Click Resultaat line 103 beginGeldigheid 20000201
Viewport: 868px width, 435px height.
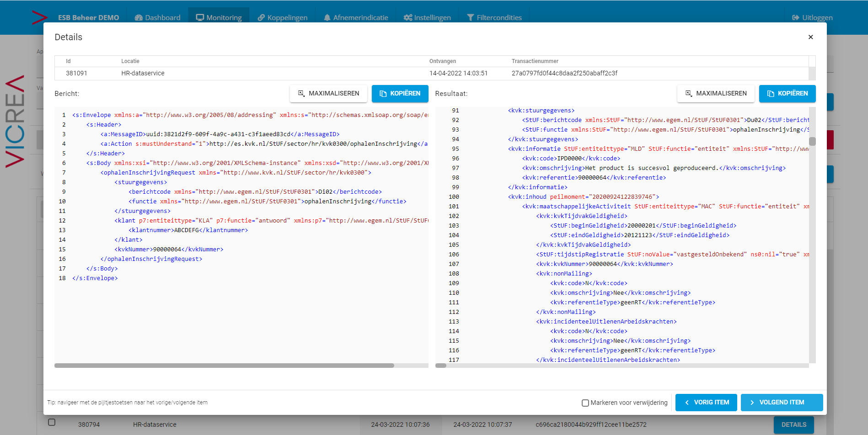pyautogui.click(x=643, y=226)
